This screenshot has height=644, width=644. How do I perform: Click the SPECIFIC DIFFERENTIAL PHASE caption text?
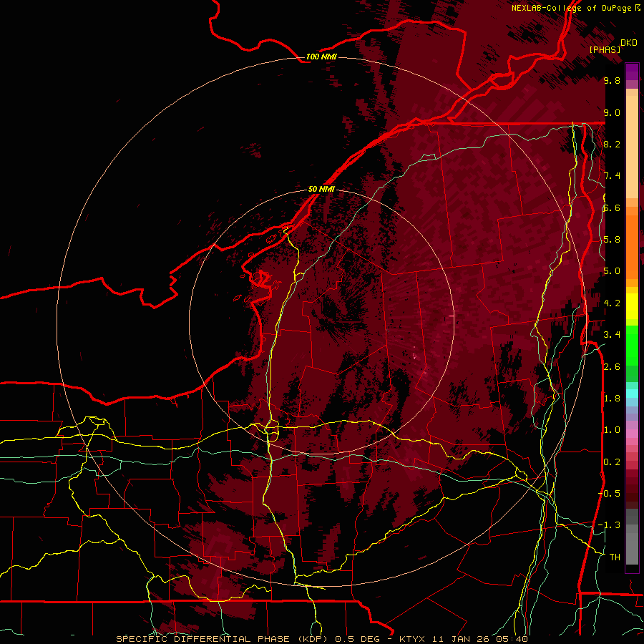coord(204,639)
